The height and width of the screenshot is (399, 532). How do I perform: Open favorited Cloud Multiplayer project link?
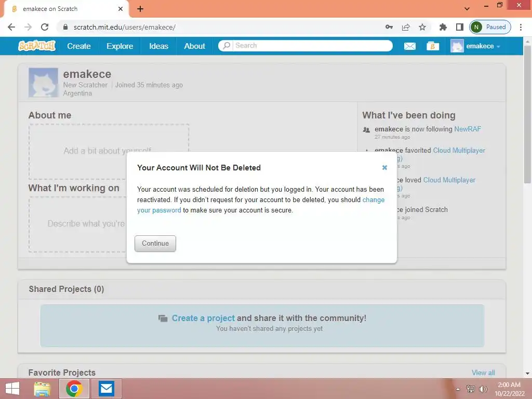tap(459, 150)
